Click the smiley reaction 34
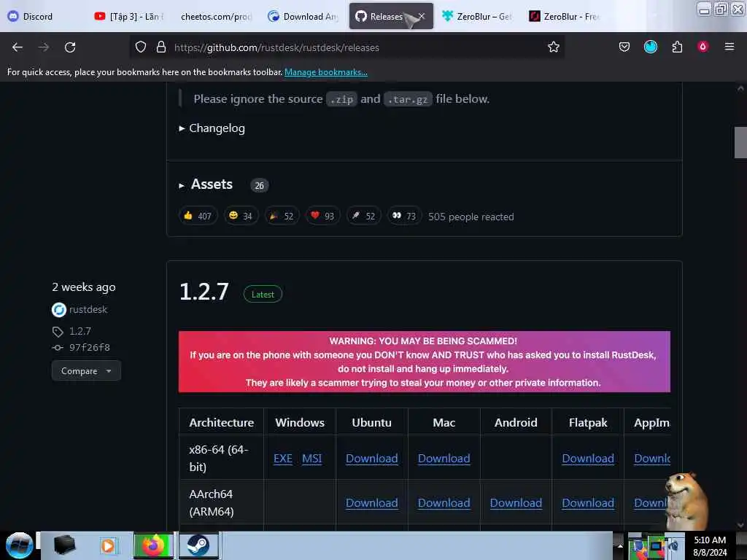This screenshot has width=747, height=560. [x=241, y=216]
